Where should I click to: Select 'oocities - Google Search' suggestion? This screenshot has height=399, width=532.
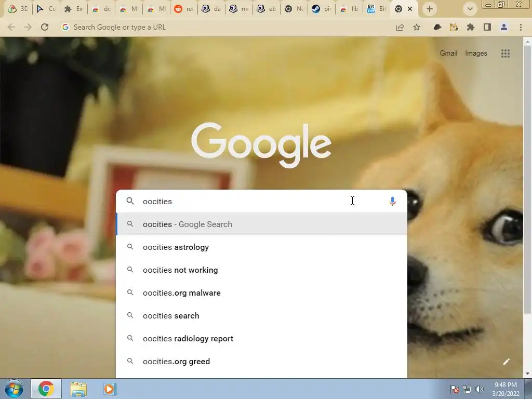[262, 224]
